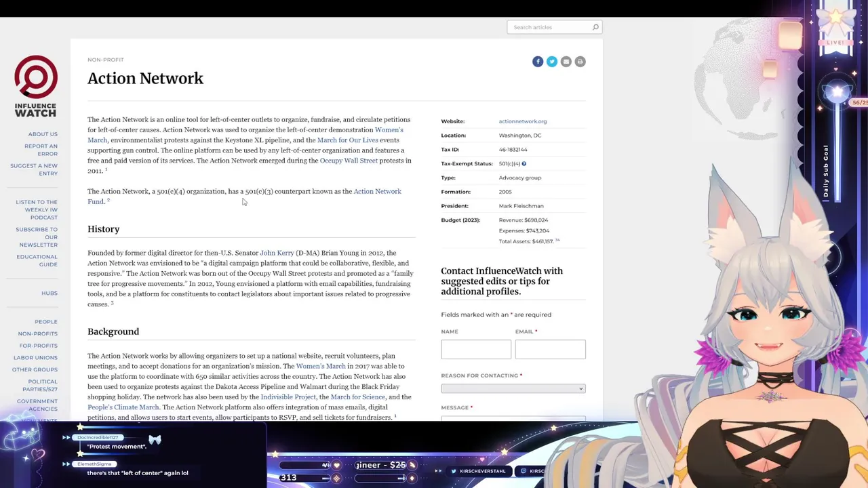This screenshot has width=868, height=488.
Task: Click the Advocacy group type value
Action: pyautogui.click(x=520, y=178)
